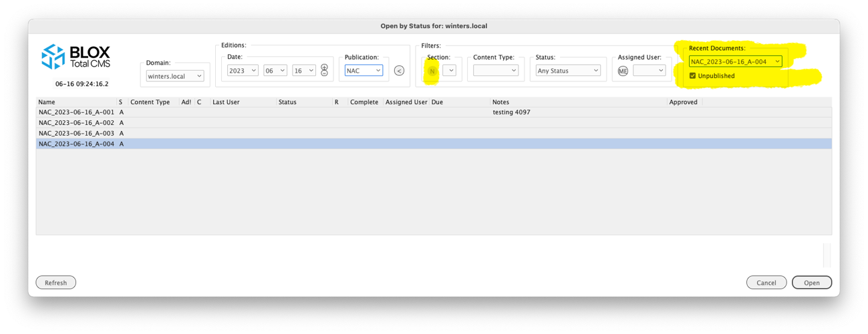
Task: Open the year dropdown showing 2023
Action: coord(243,71)
